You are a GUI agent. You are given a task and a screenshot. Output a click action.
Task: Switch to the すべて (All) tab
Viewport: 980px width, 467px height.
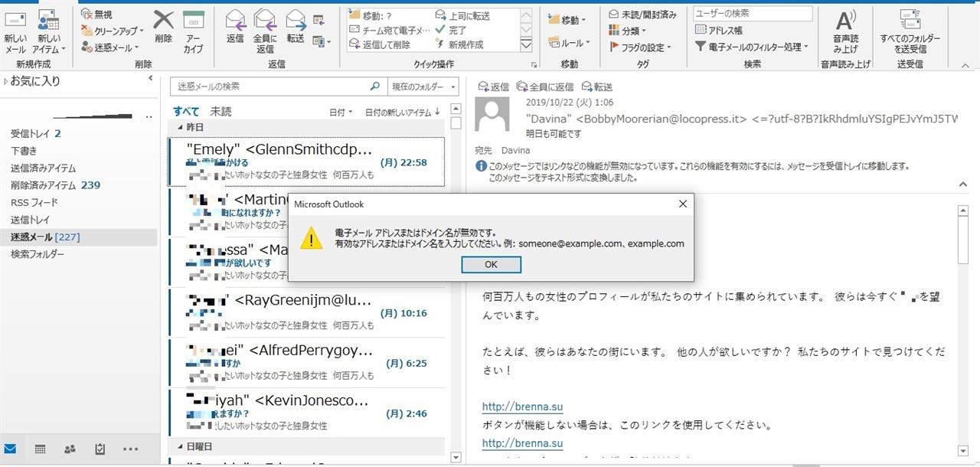(x=186, y=111)
